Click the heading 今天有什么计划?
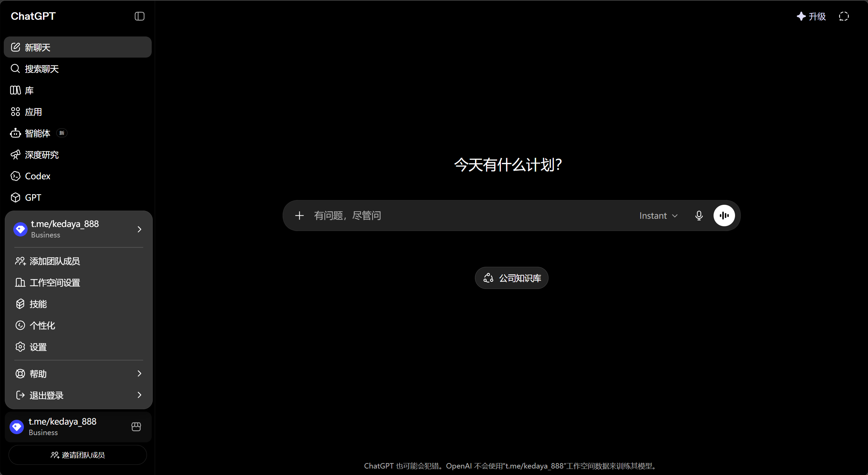The width and height of the screenshot is (868, 475). (508, 165)
